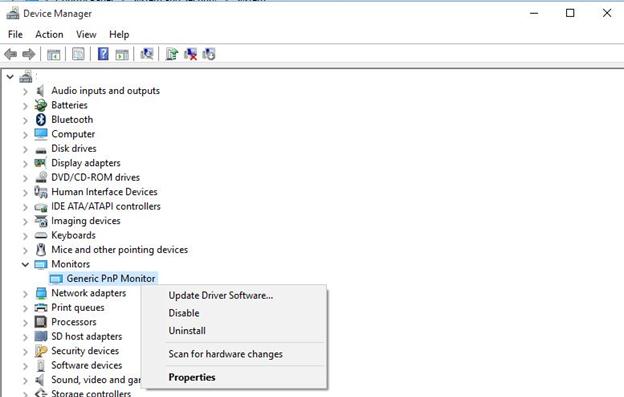
Task: Expand the Human Interface Devices node
Action: tap(25, 193)
